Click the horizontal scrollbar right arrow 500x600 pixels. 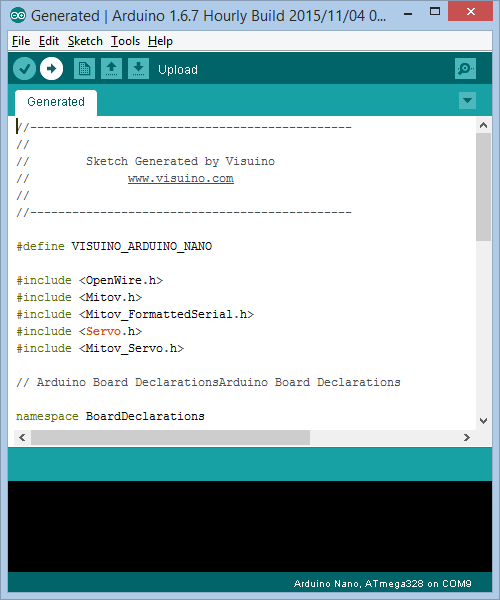click(467, 437)
